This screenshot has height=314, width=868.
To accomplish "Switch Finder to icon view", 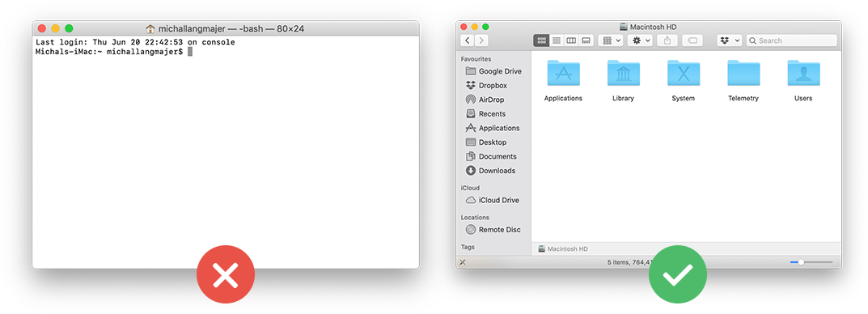I will click(541, 40).
